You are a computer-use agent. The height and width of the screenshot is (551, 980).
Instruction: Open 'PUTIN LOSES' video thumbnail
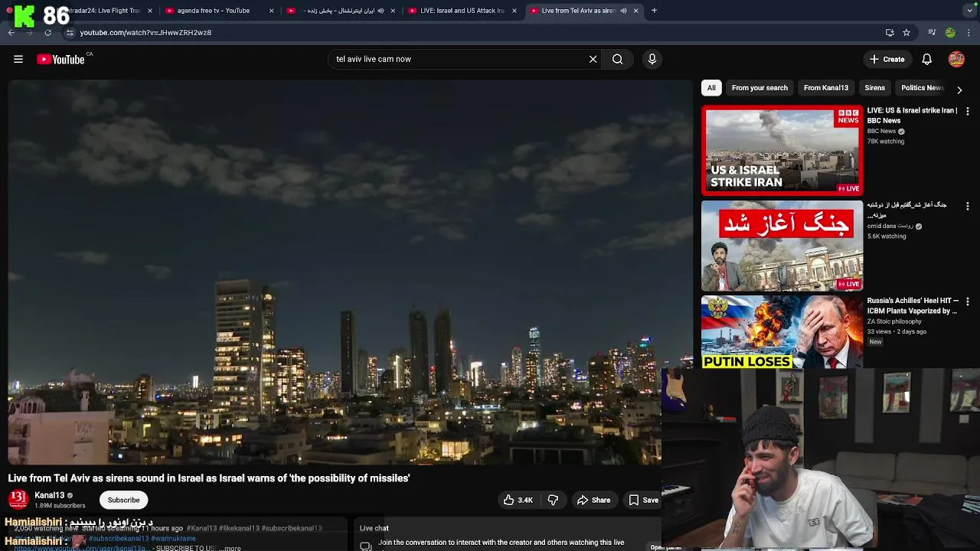click(782, 332)
